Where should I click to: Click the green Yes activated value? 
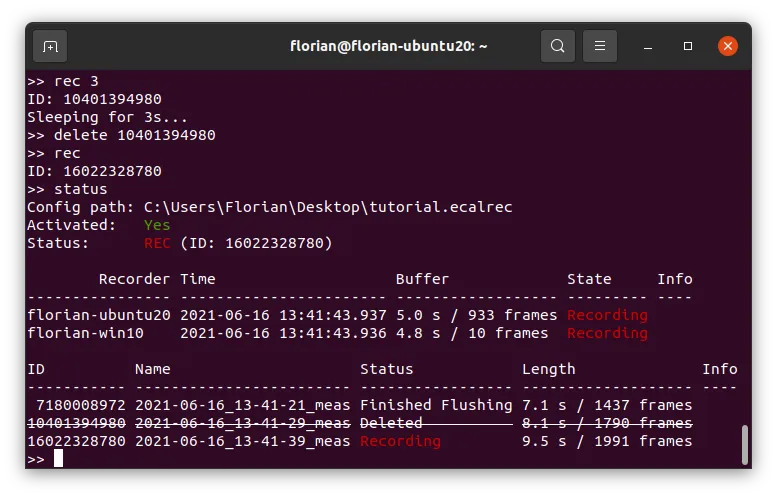[157, 225]
